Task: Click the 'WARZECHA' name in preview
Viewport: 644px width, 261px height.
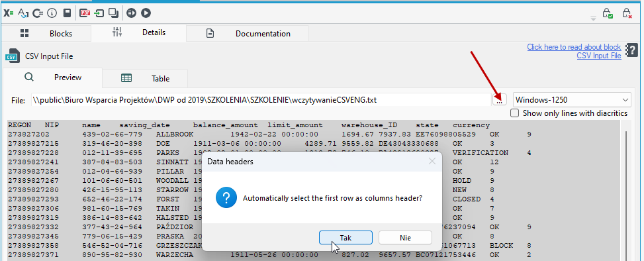Action: 175,255
